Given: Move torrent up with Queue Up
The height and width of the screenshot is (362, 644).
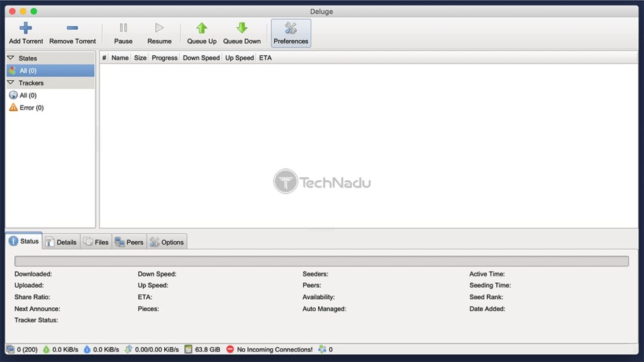Looking at the screenshot, I should click(202, 33).
